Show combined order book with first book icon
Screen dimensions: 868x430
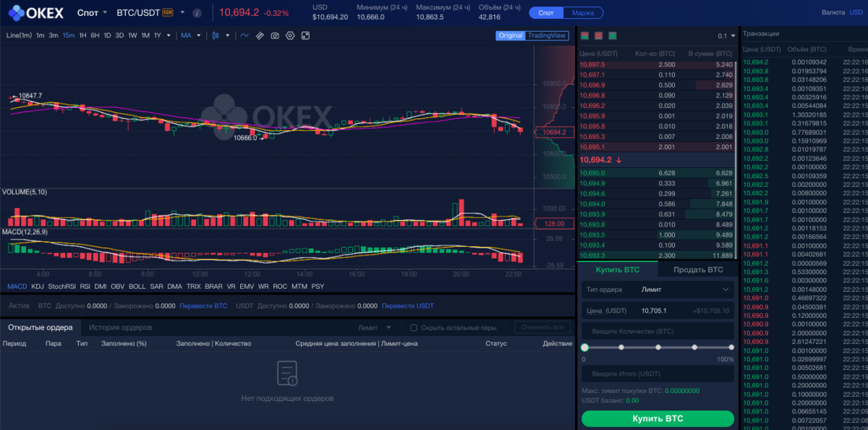pos(584,35)
